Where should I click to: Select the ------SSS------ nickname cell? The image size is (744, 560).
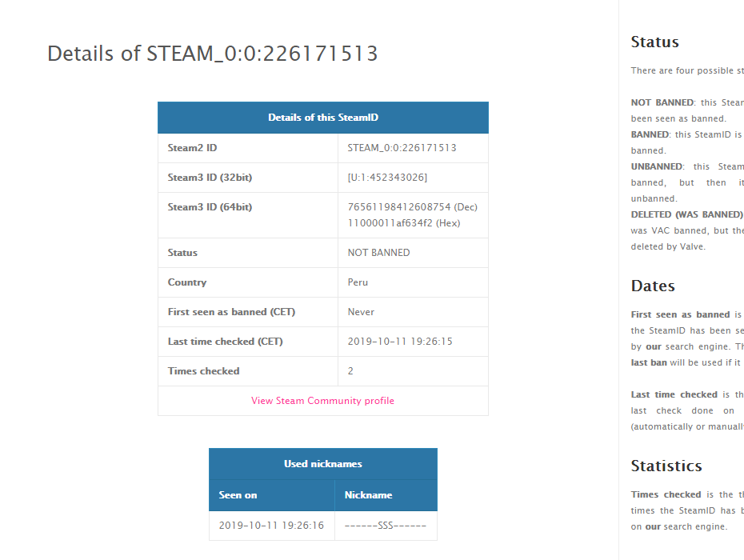point(386,526)
